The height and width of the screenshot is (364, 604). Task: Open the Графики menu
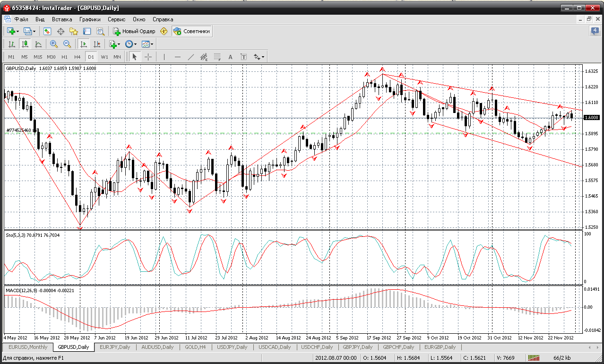90,19
